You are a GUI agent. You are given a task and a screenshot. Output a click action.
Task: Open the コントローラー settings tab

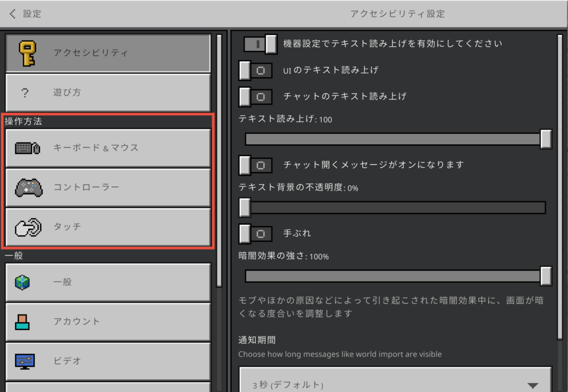[108, 187]
